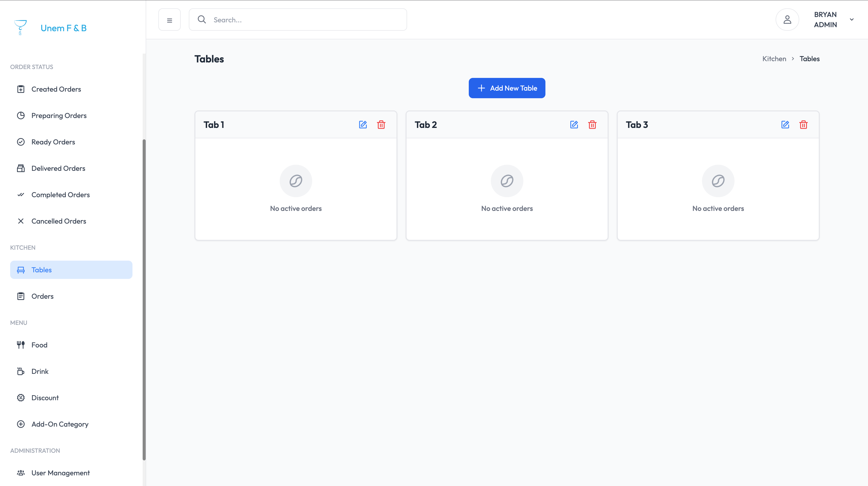Click the Discount badge icon
The image size is (868, 486).
click(21, 398)
